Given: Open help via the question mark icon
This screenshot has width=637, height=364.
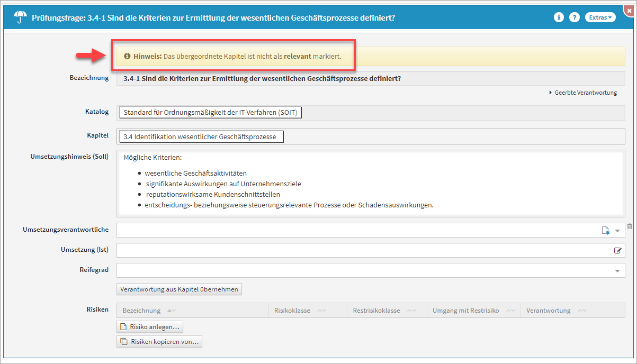Looking at the screenshot, I should pyautogui.click(x=574, y=17).
